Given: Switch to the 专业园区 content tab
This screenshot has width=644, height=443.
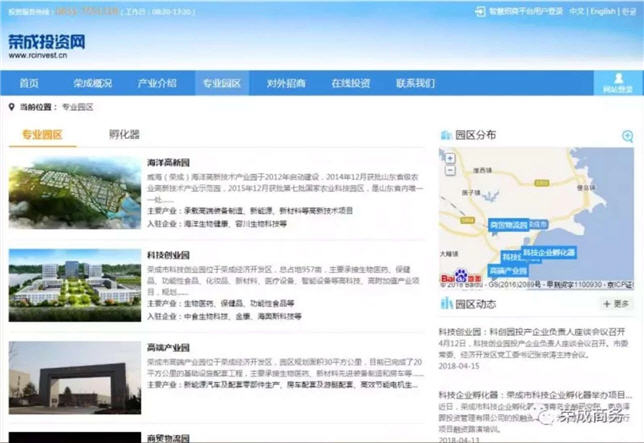Looking at the screenshot, I should [42, 135].
